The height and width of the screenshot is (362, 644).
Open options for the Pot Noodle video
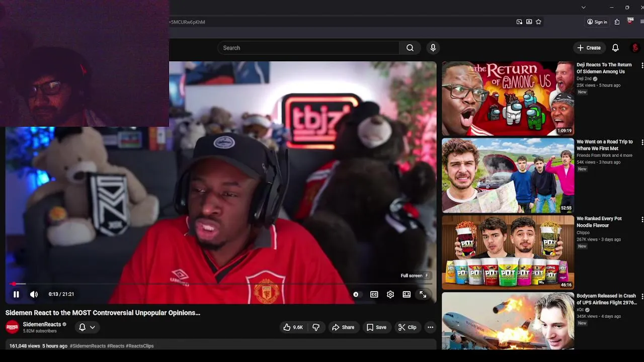click(x=642, y=219)
